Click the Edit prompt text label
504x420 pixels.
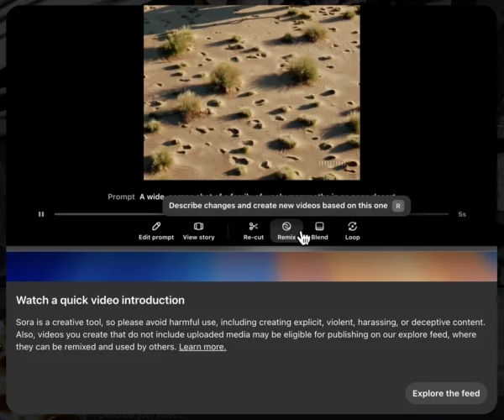tap(156, 238)
